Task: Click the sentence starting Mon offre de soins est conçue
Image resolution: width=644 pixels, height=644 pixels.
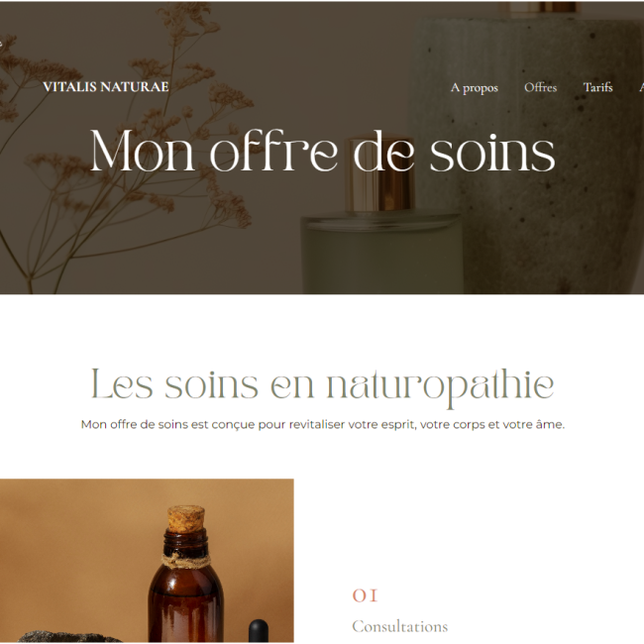Action: click(323, 424)
